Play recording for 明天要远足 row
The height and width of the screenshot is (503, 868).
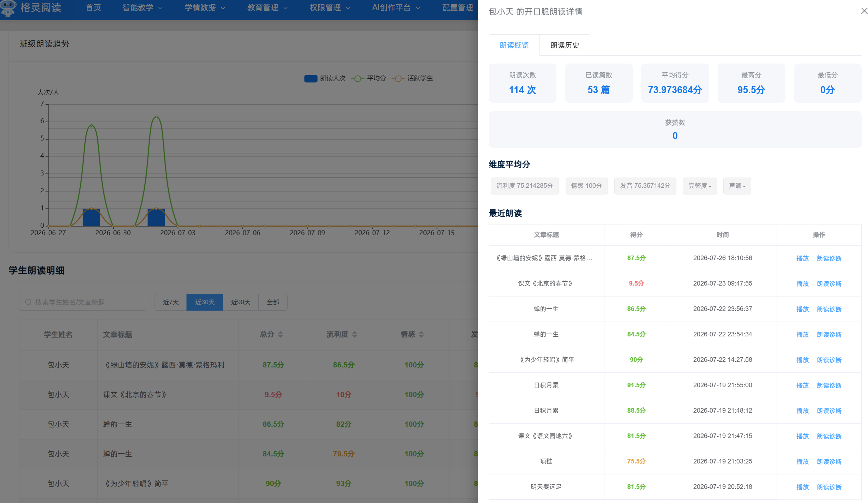coord(802,487)
